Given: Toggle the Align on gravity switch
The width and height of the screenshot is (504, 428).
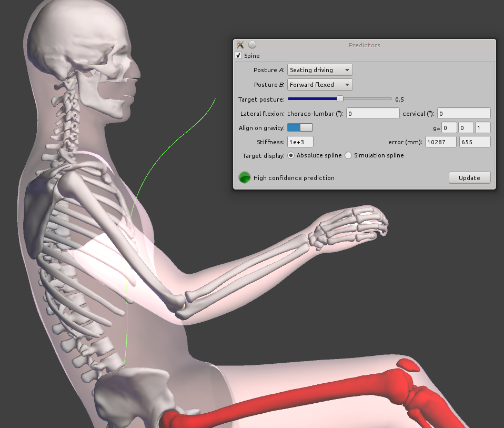Looking at the screenshot, I should 299,127.
